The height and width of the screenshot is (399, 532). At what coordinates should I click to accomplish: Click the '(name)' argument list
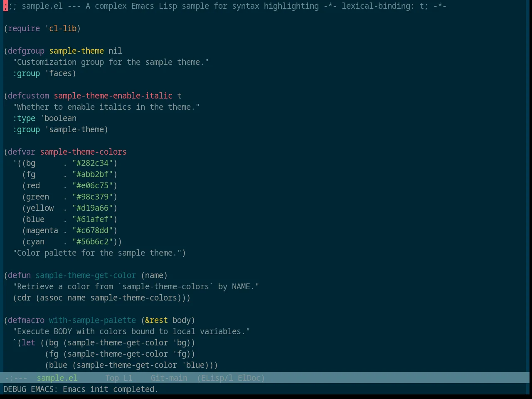pyautogui.click(x=154, y=275)
